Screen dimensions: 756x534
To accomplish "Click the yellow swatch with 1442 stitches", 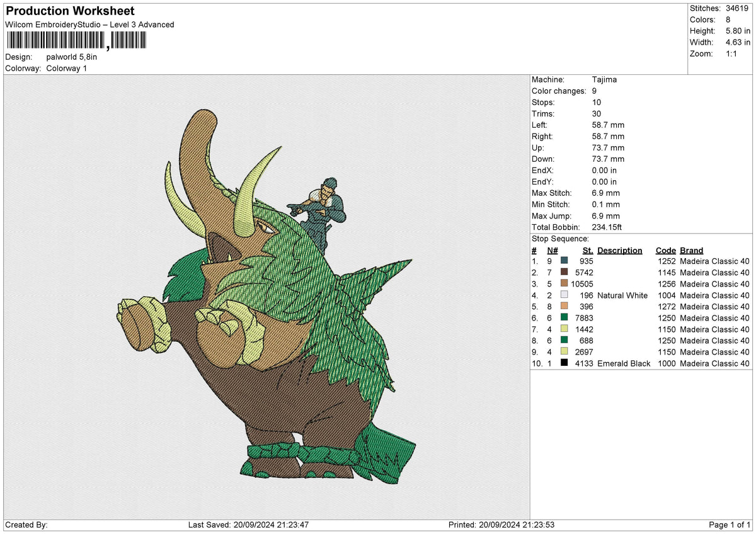I will pos(564,329).
